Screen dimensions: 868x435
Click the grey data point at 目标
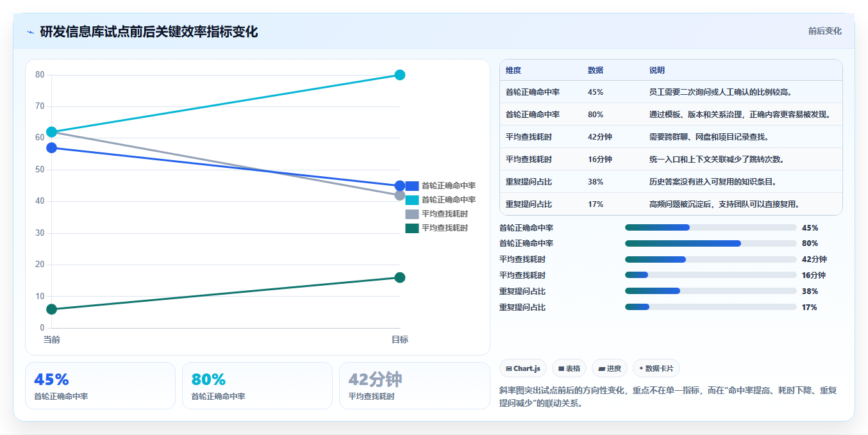point(400,195)
